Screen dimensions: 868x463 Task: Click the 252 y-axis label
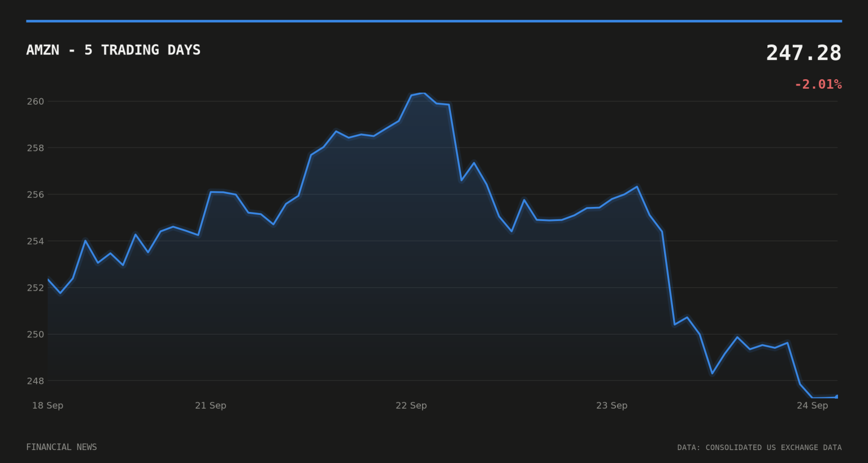35,288
